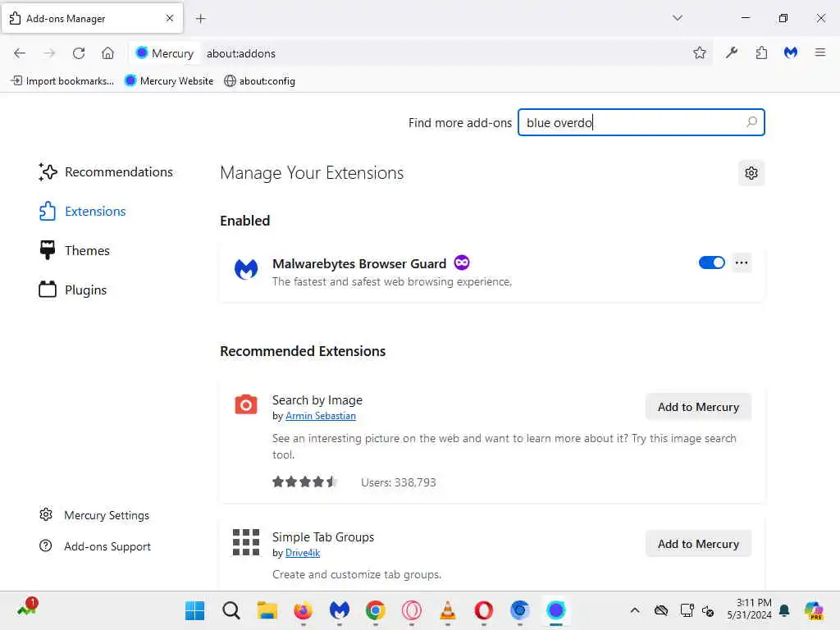The width and height of the screenshot is (840, 630).
Task: Click the Search by Image star rating
Action: 304,482
